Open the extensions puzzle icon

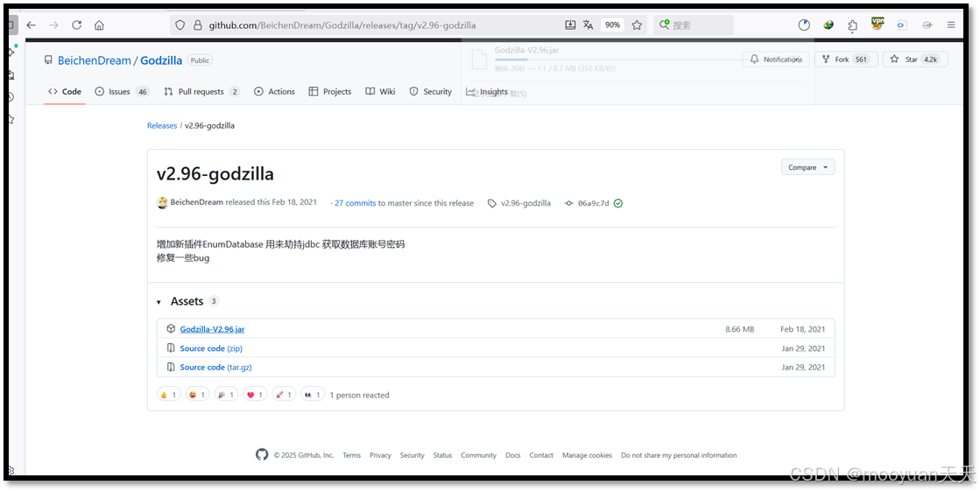(852, 25)
